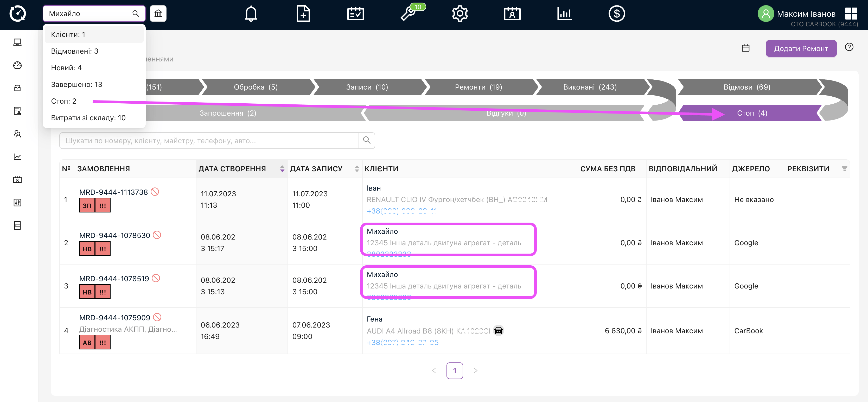
Task: Switch to Запрошення (2) stage tab
Action: (x=228, y=113)
